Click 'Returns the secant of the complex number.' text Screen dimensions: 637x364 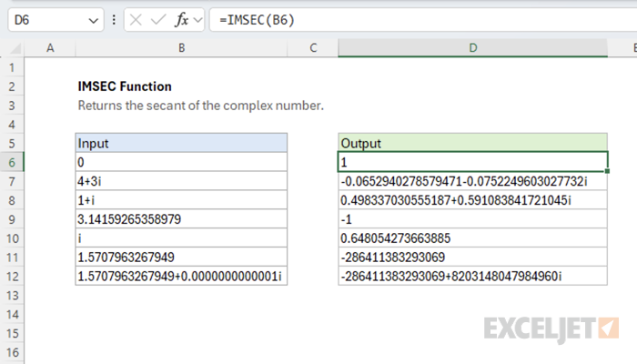(201, 106)
